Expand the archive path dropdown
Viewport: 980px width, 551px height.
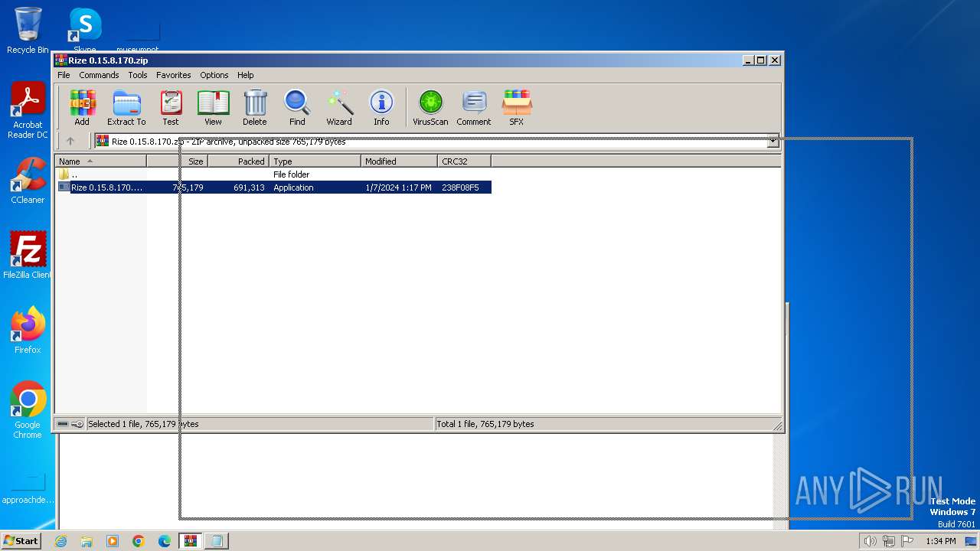coord(773,142)
